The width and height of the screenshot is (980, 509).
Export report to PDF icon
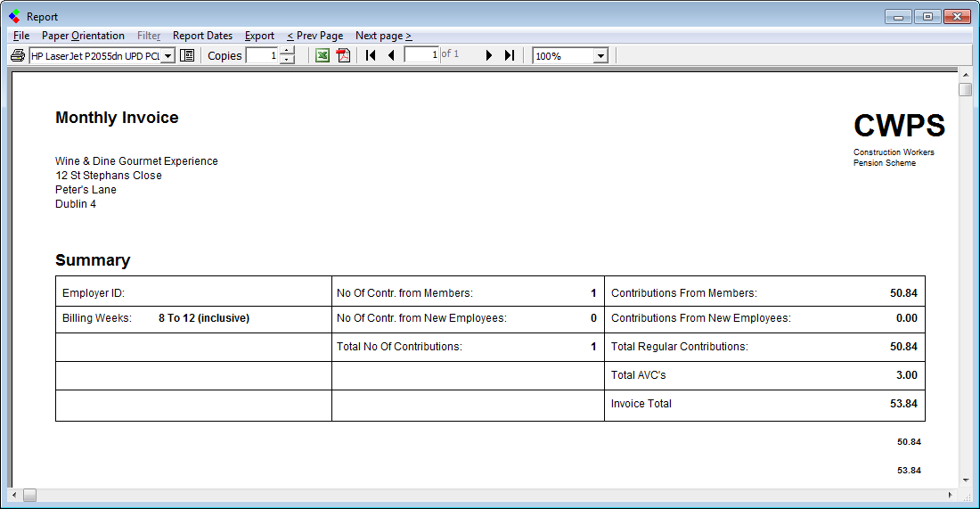343,55
